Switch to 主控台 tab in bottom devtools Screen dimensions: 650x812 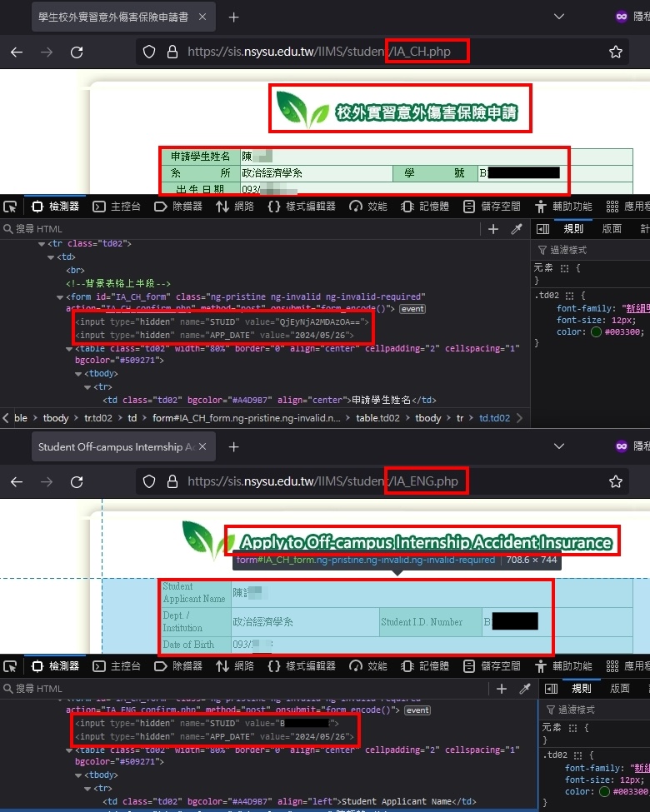pyautogui.click(x=117, y=666)
